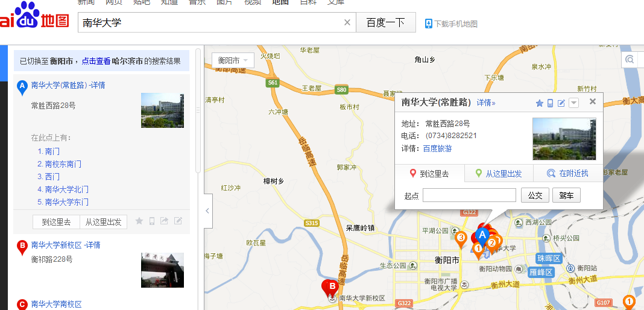Open 地图 tab in top navigation
The width and height of the screenshot is (644, 310).
(280, 2)
